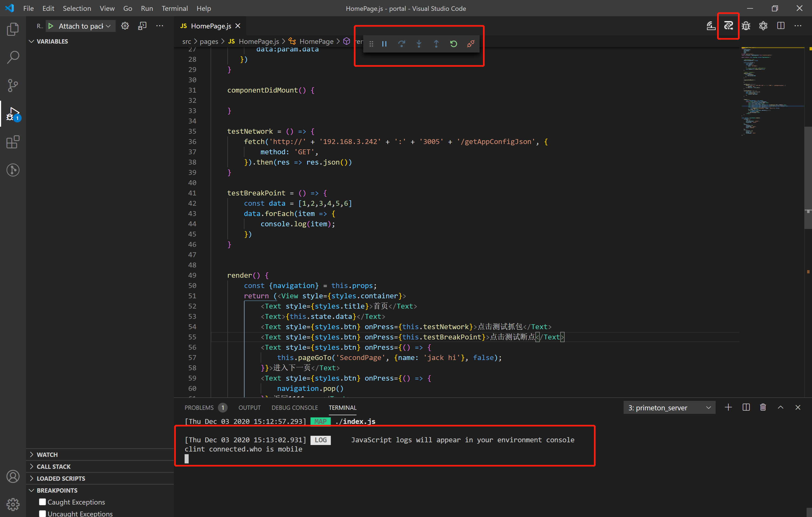812x517 pixels.
Task: Click the Step Over debug icon
Action: coord(401,44)
